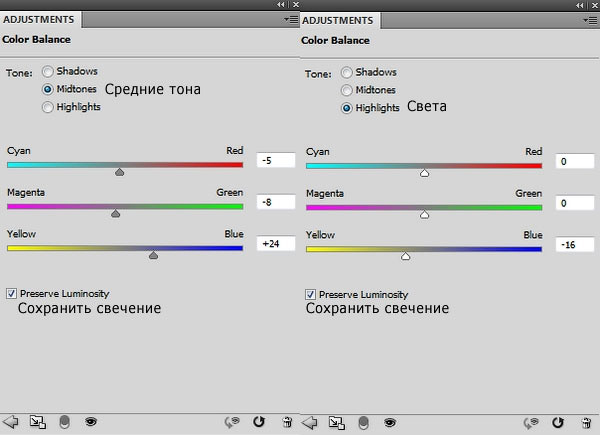Click reset adjustment icon in left panel

(259, 422)
